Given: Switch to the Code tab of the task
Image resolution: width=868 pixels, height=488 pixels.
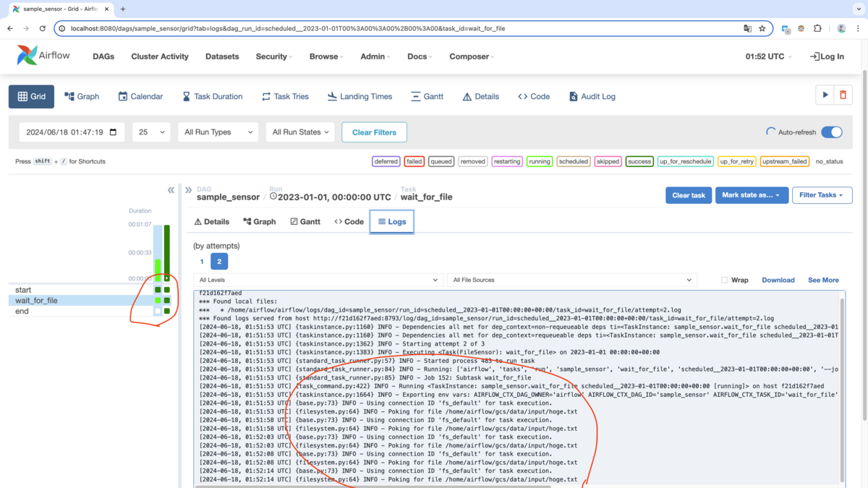Looking at the screenshot, I should tap(349, 221).
